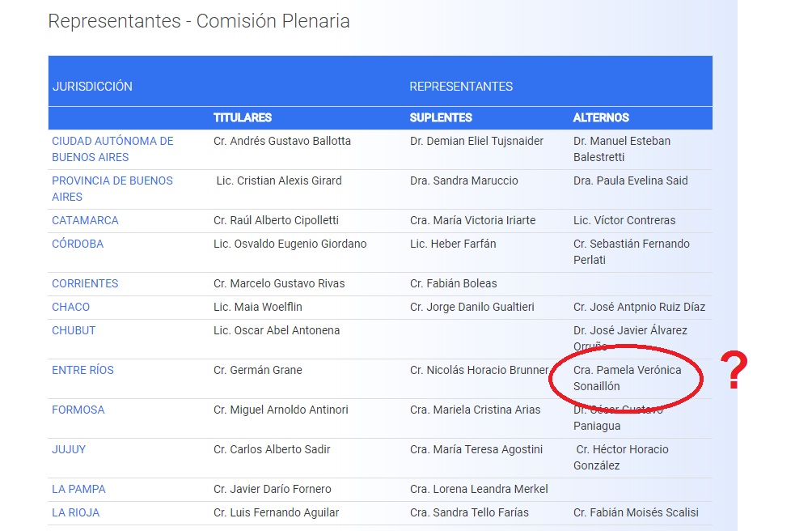Image resolution: width=812 pixels, height=531 pixels.
Task: Click the Cr. Germán Grane table cell
Action: [258, 370]
